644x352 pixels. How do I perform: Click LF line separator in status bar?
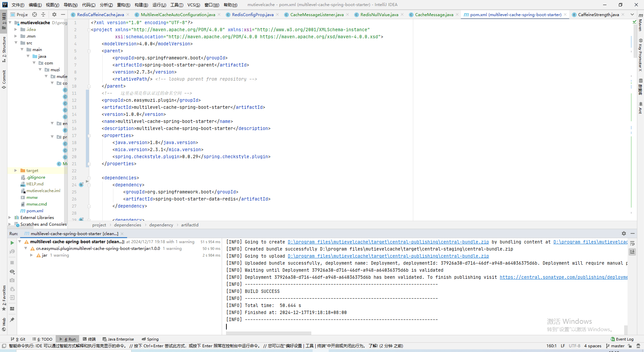coord(562,346)
